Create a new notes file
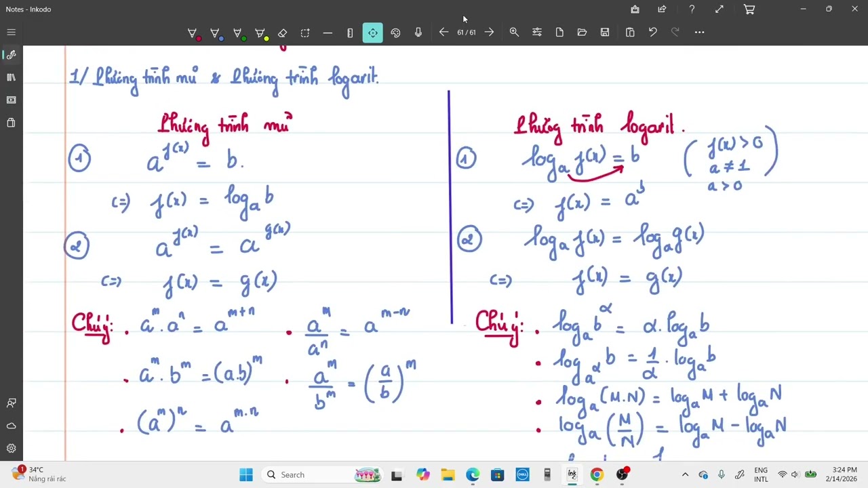868x488 pixels. (x=559, y=33)
